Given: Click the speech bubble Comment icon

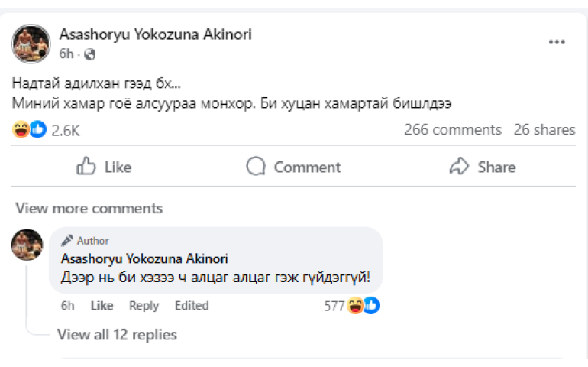Looking at the screenshot, I should click(257, 167).
